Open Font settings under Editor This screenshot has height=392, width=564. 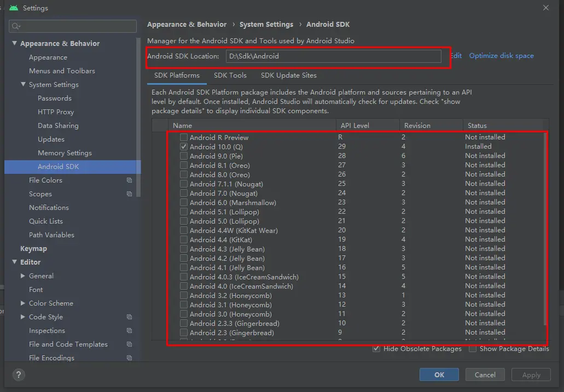(x=36, y=290)
